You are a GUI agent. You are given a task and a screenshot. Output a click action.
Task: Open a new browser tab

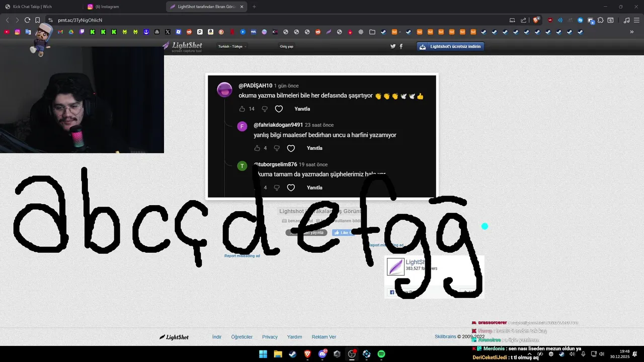tap(254, 7)
